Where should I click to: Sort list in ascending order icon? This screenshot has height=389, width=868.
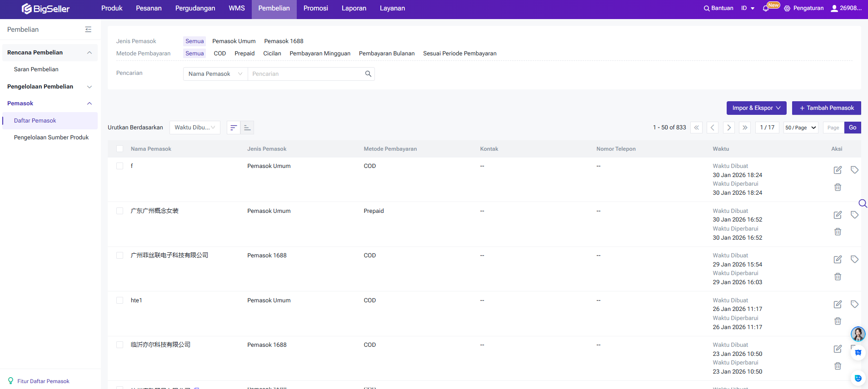click(247, 128)
